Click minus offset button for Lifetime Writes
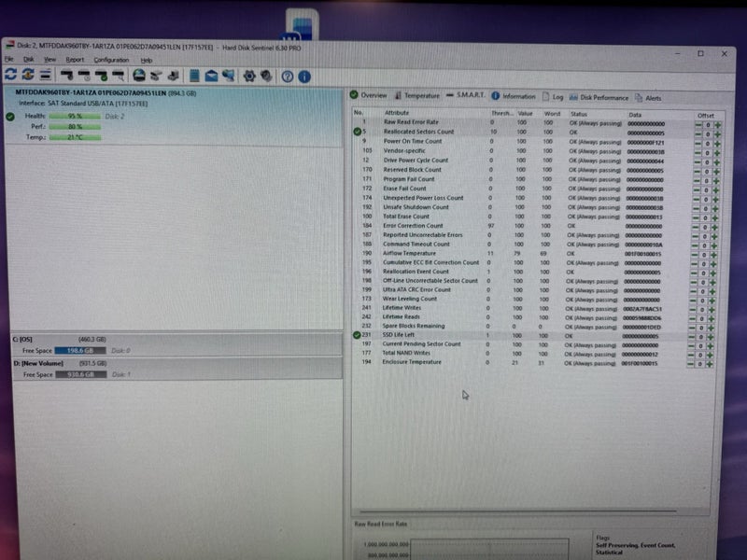 pyautogui.click(x=693, y=310)
